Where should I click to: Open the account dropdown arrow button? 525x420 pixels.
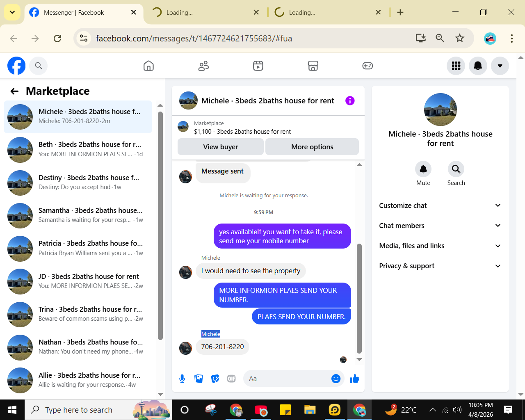tap(500, 66)
